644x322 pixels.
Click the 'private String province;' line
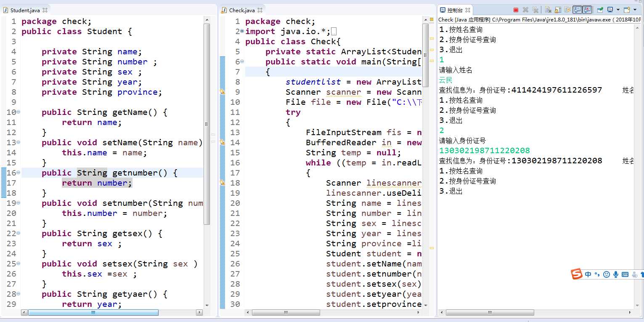102,92
